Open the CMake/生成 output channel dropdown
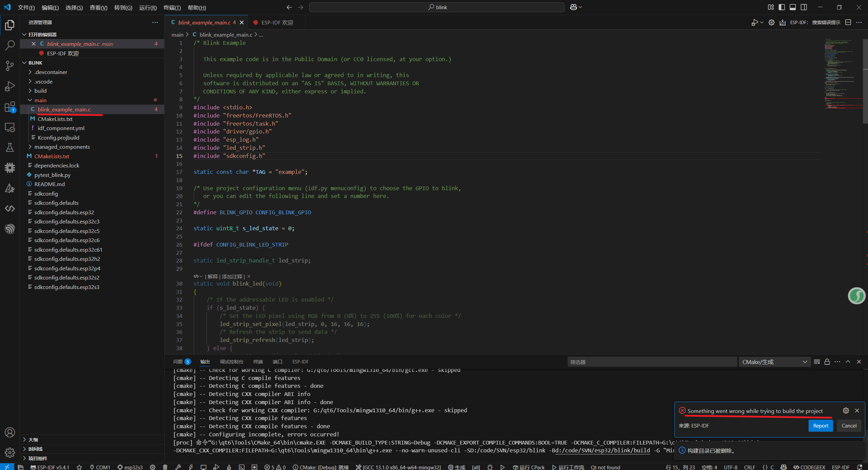The image size is (868, 470). (774, 362)
